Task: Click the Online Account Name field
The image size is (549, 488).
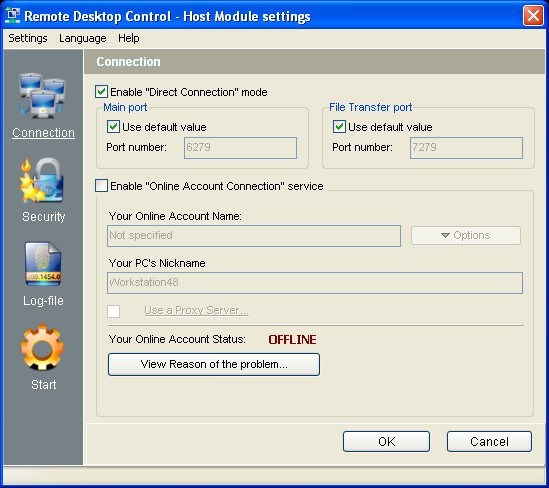Action: pyautogui.click(x=254, y=236)
